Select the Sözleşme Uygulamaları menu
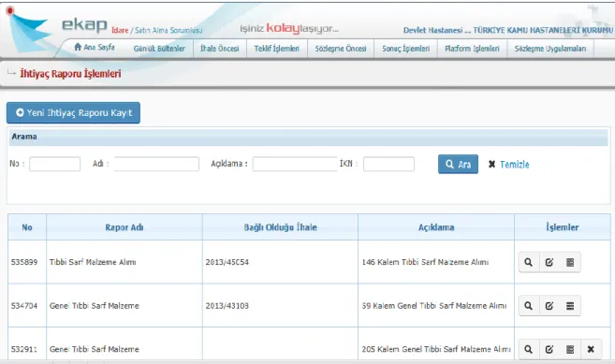Screen dimensions: 615x364 point(550,49)
